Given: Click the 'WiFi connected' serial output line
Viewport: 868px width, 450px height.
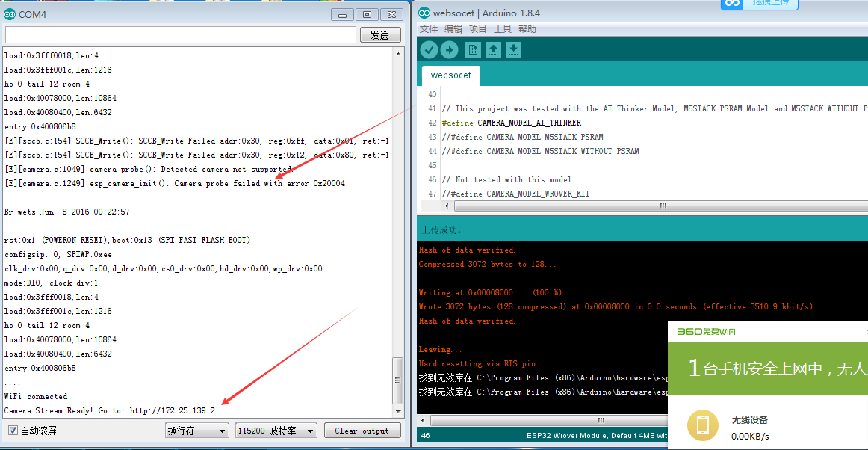Looking at the screenshot, I should point(35,396).
